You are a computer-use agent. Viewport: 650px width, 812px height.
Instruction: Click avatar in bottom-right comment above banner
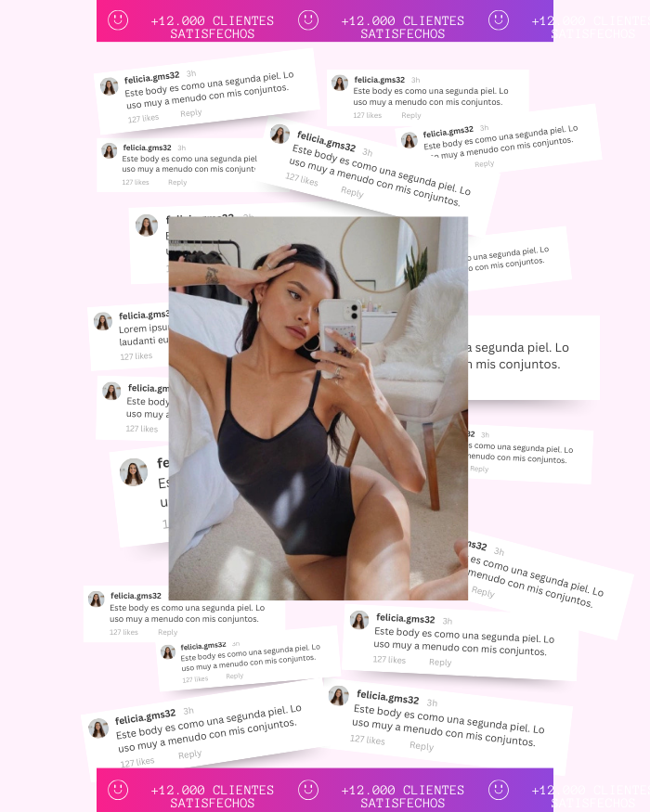pos(339,695)
